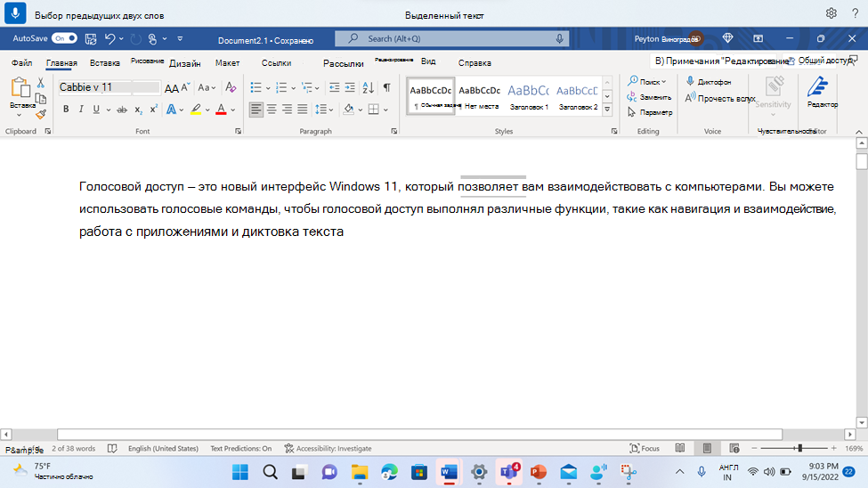The image size is (868, 488).
Task: Open the Ссылки tab
Action: 276,63
